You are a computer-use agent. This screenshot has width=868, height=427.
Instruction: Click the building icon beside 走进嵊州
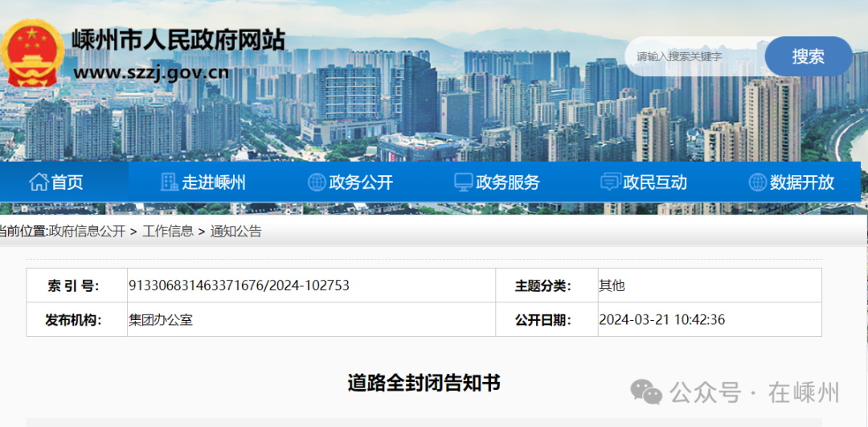[169, 183]
